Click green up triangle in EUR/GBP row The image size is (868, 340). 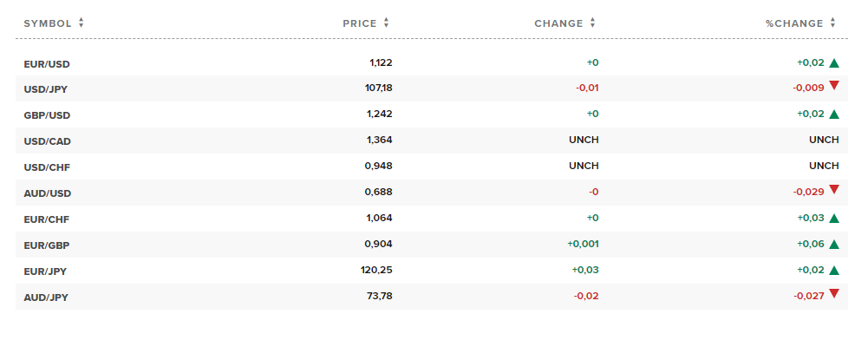point(834,245)
